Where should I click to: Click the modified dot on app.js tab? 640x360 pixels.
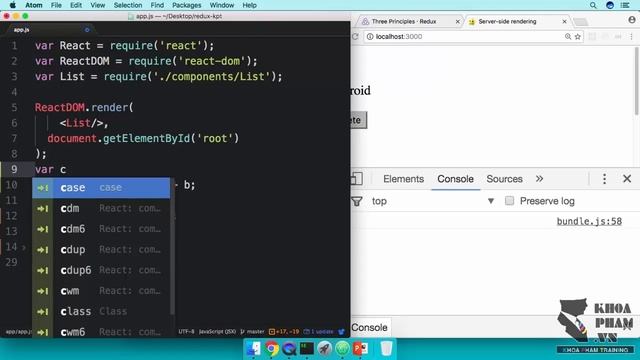87,30
